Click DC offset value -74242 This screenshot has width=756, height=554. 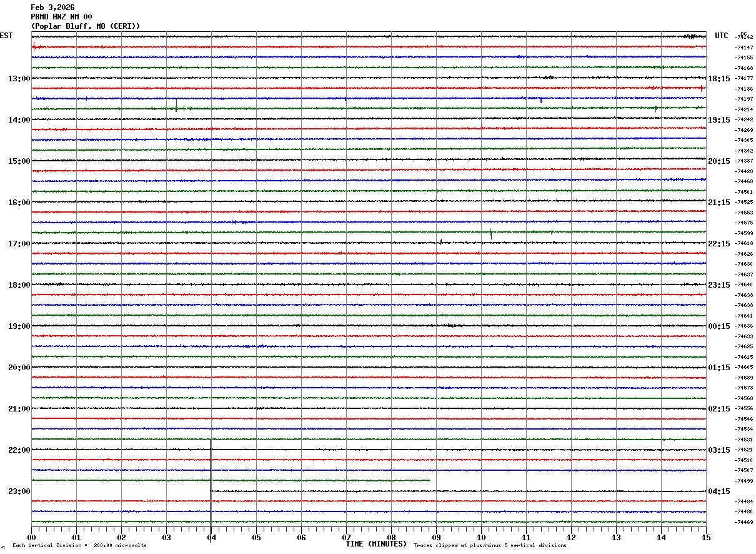744,120
